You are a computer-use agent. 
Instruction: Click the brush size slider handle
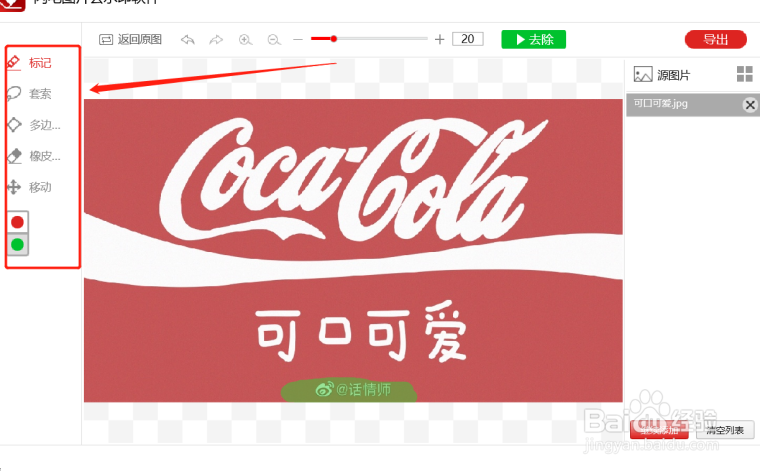(x=333, y=39)
